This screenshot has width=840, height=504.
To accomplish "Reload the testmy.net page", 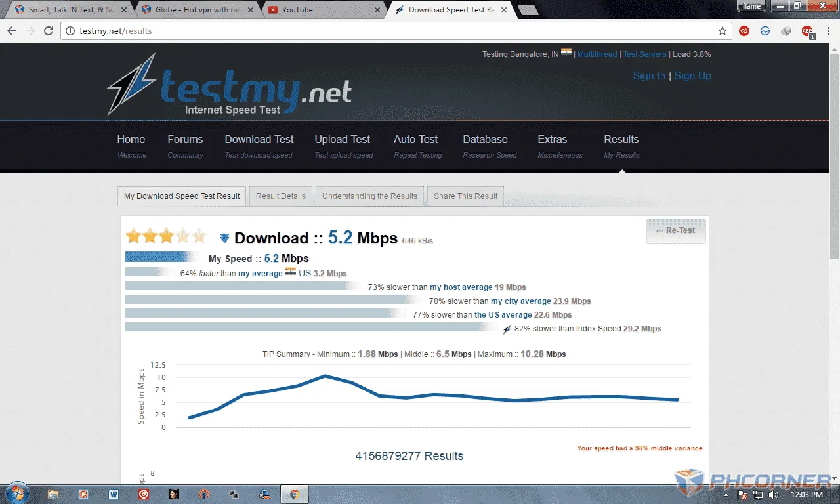I will coord(49,31).
